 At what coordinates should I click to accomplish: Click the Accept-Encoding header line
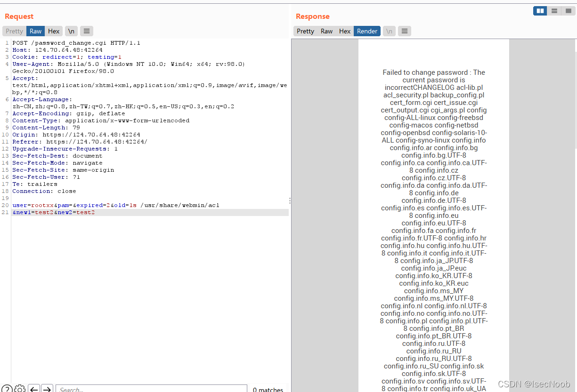(x=69, y=113)
